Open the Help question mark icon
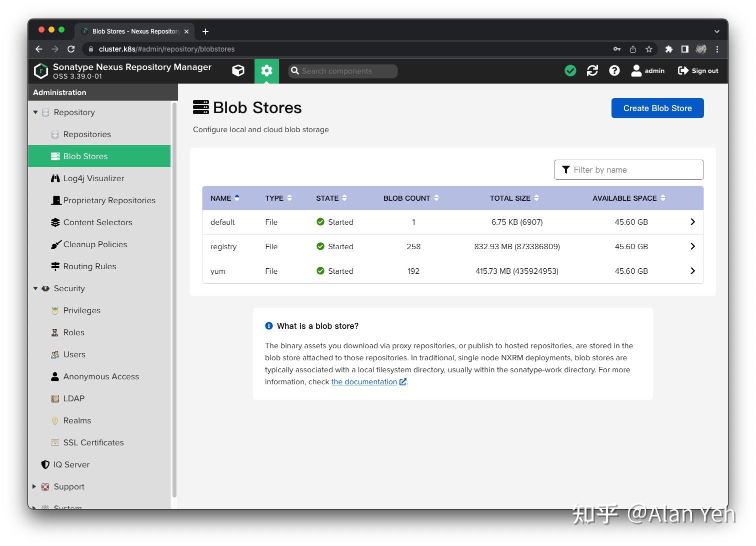The image size is (756, 546). [614, 71]
